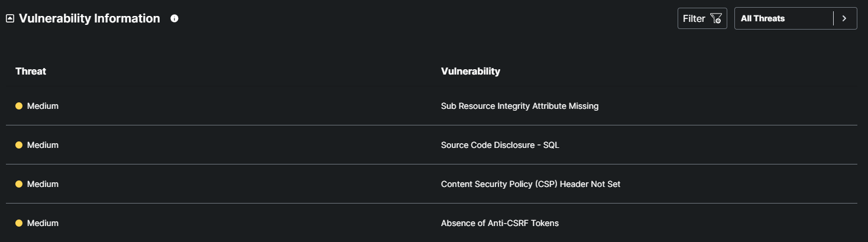The width and height of the screenshot is (868, 242).
Task: Collapse the Vulnerability Information section
Action: coord(10,18)
